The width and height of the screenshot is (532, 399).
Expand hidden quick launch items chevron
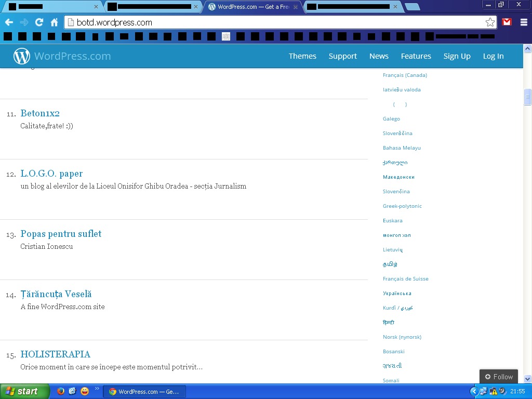pyautogui.click(x=97, y=389)
